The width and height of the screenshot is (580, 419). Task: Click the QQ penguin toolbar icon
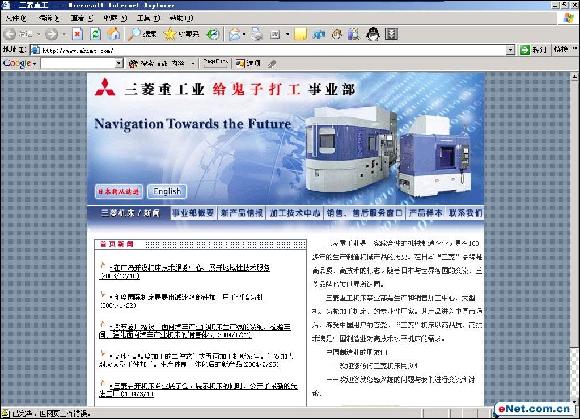click(372, 34)
